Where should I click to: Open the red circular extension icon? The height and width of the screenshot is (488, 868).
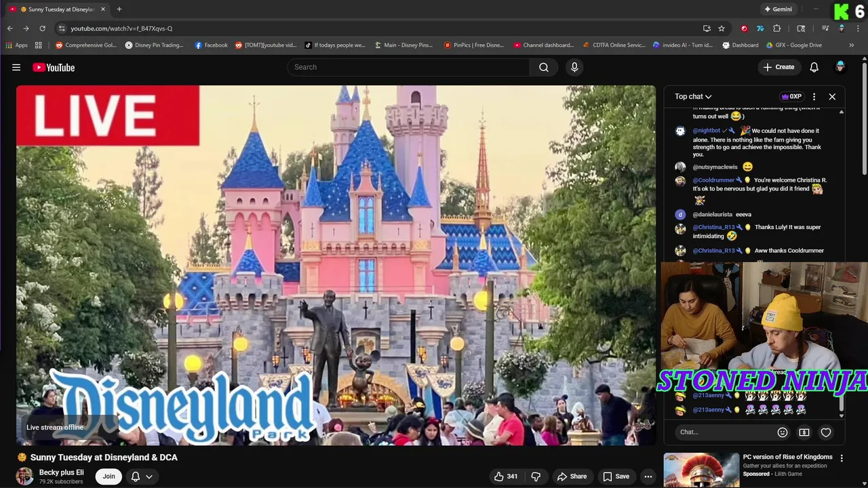pos(744,28)
